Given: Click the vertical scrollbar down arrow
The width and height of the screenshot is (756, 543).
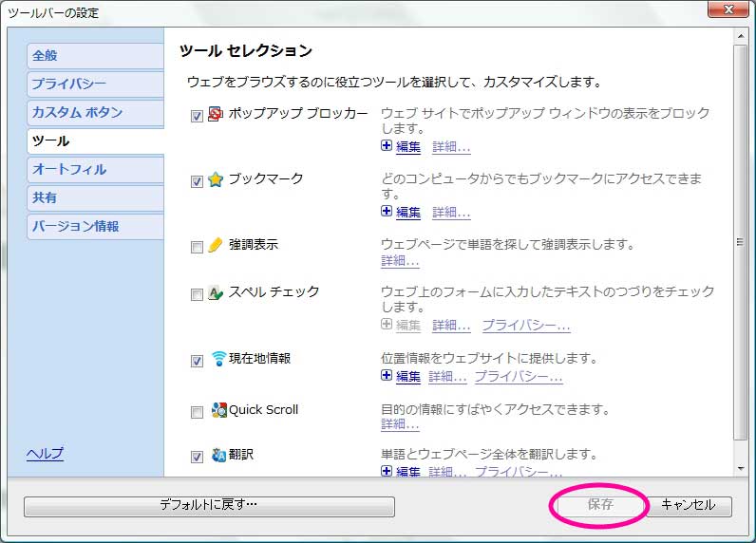Looking at the screenshot, I should (x=741, y=468).
